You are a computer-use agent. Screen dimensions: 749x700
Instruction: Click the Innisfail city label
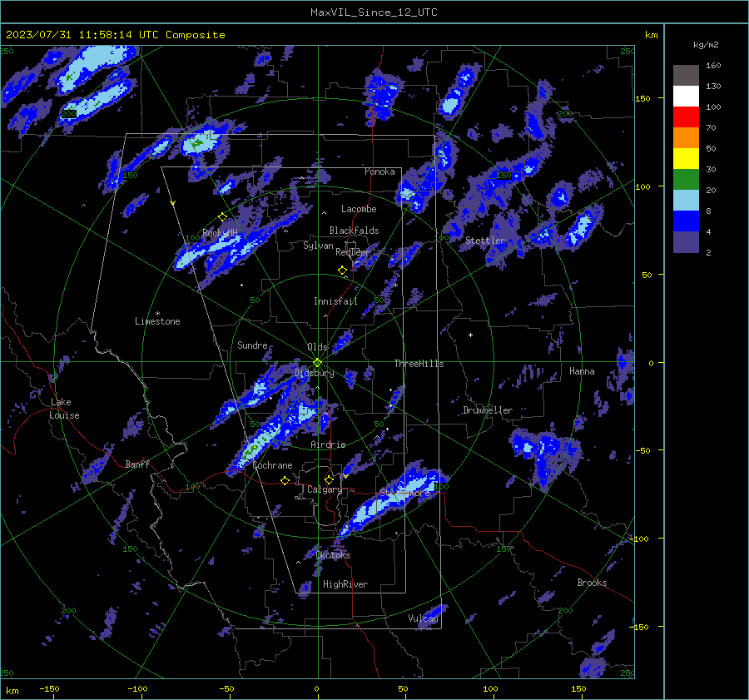tap(335, 301)
